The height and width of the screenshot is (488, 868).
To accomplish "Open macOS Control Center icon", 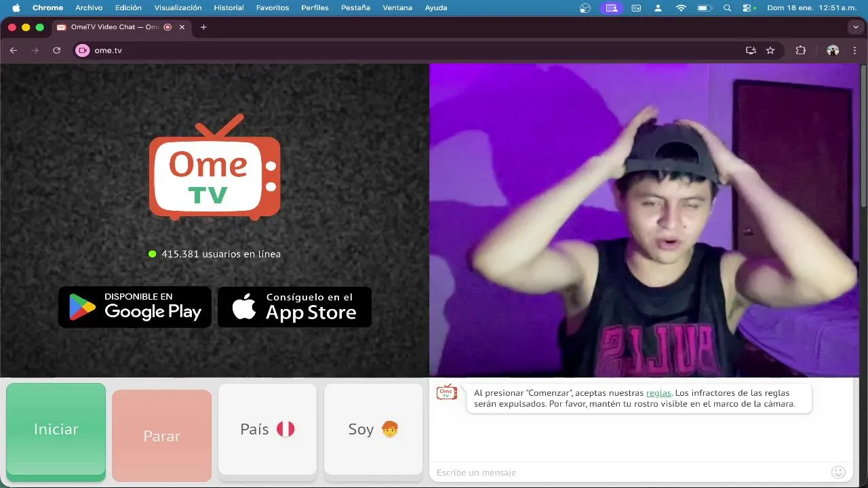I will (x=749, y=8).
